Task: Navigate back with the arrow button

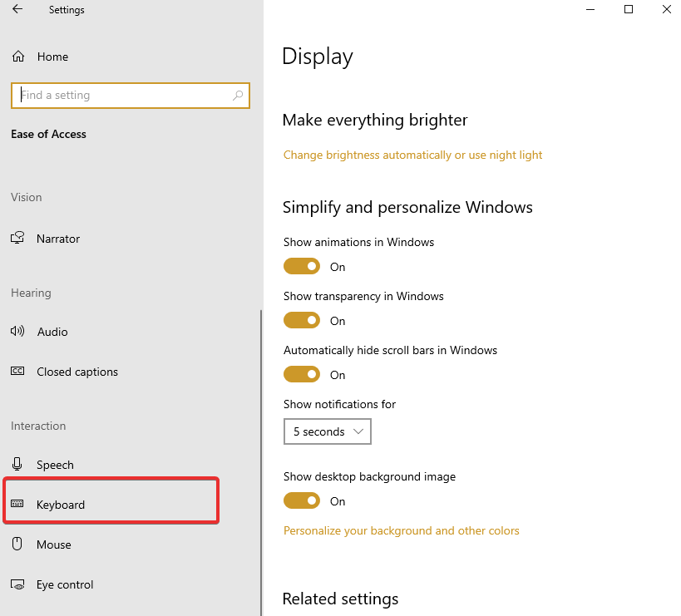Action: coord(16,9)
